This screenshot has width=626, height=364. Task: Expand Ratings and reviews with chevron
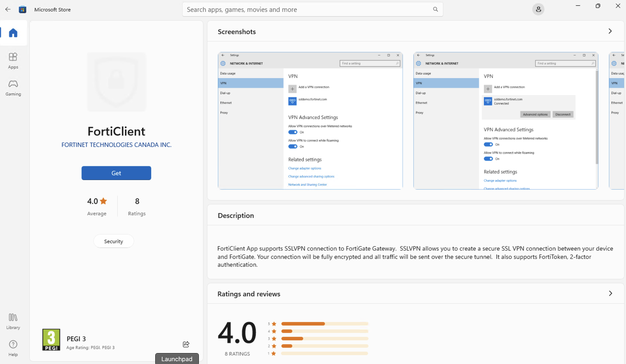[x=610, y=294]
